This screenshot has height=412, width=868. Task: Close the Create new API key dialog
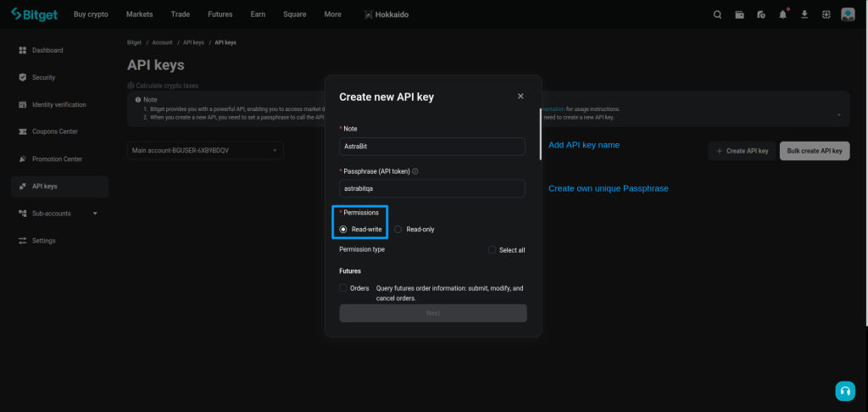520,97
